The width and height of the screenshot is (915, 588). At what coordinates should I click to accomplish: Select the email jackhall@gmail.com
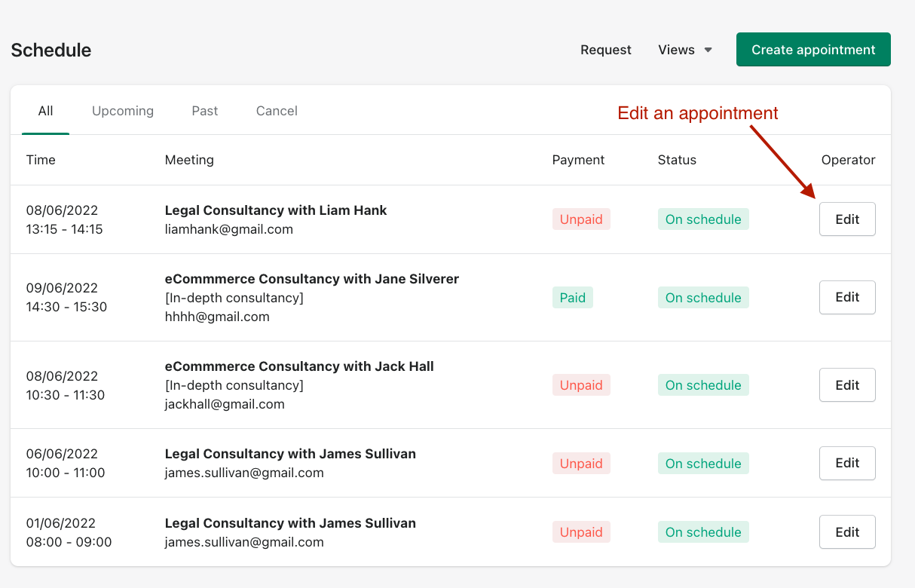(225, 404)
